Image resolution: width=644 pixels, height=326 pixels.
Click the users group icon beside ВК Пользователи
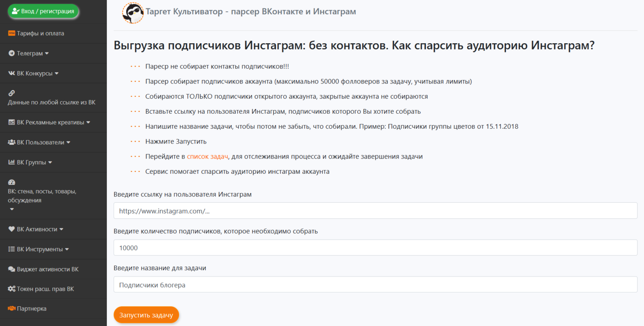[x=12, y=142]
